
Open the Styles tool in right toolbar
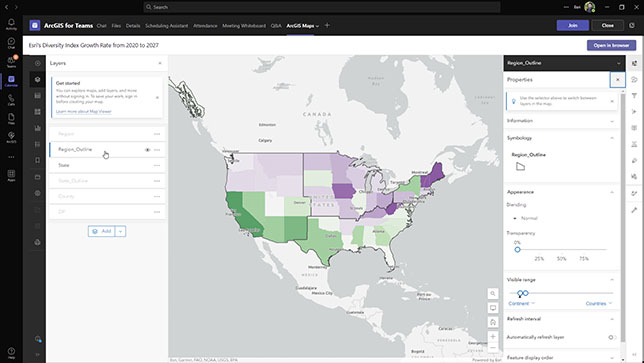[635, 80]
